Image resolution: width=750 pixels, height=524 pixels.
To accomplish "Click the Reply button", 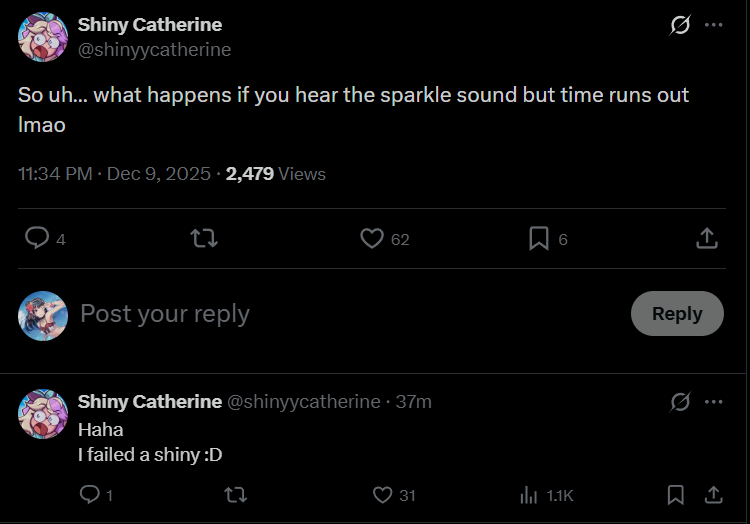I will [677, 313].
